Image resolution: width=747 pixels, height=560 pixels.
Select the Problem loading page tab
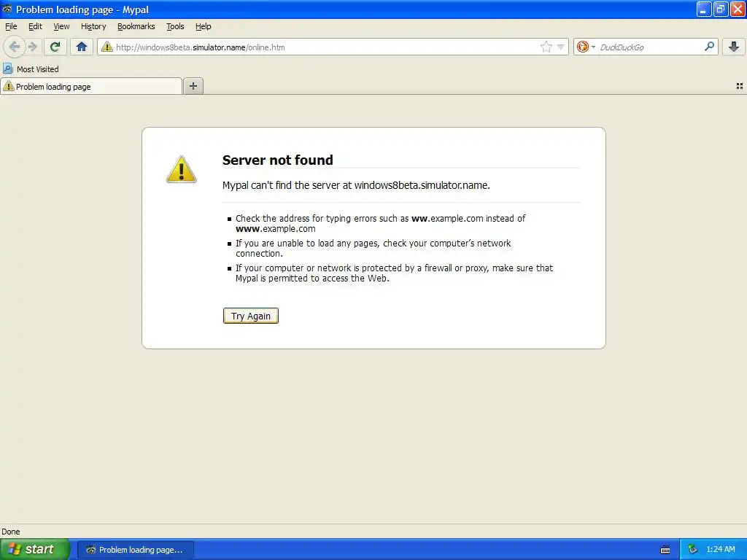(x=91, y=86)
